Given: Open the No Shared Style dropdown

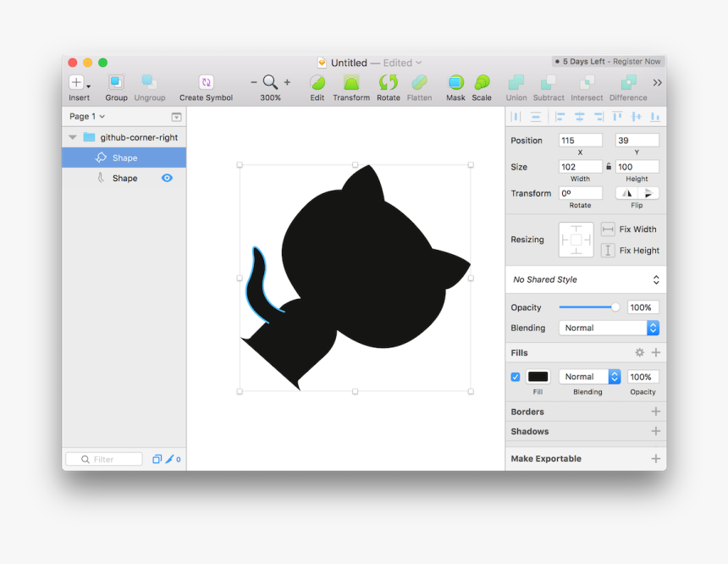Looking at the screenshot, I should click(586, 279).
